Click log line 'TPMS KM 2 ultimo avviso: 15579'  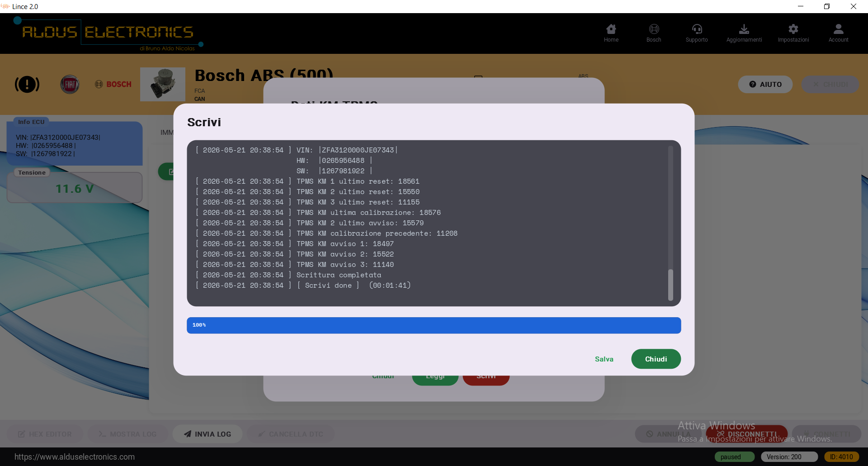coord(310,223)
